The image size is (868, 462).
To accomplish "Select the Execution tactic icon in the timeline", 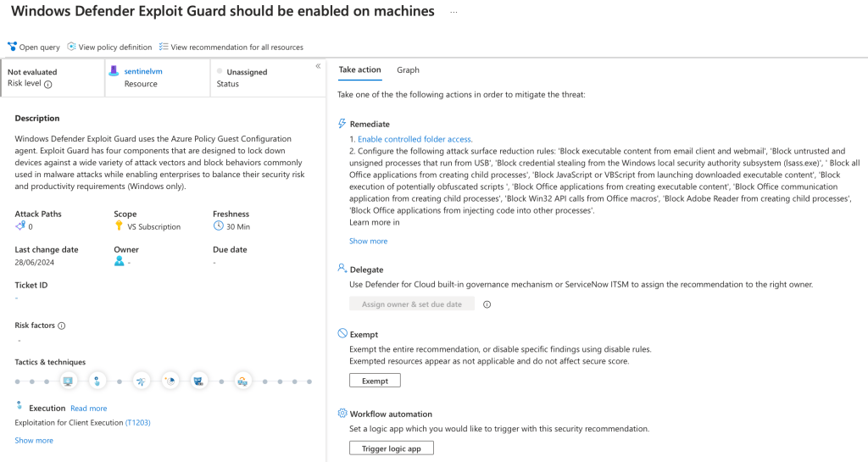I will click(x=97, y=381).
